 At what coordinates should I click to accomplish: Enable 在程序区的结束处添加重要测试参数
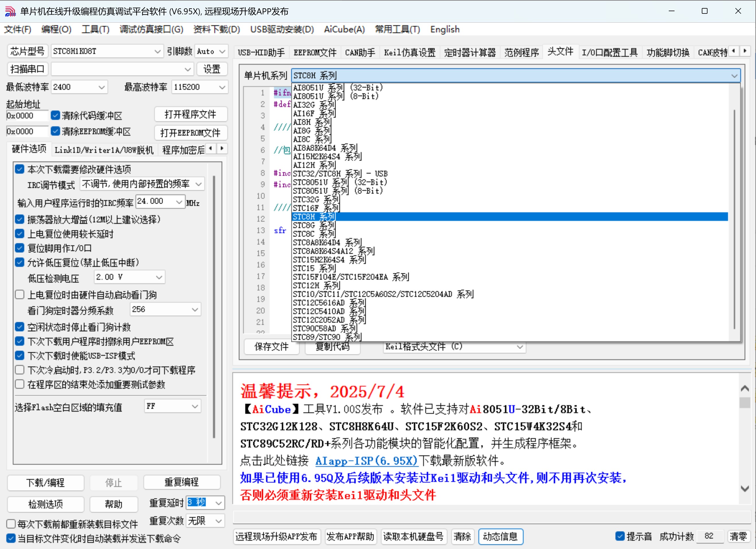(20, 384)
